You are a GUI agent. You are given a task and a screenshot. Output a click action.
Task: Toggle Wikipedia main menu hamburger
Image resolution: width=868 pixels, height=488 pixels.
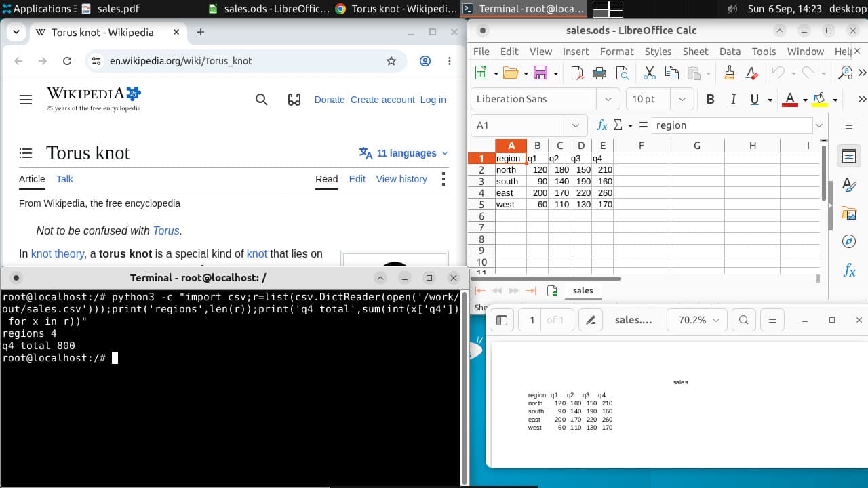[x=26, y=100]
